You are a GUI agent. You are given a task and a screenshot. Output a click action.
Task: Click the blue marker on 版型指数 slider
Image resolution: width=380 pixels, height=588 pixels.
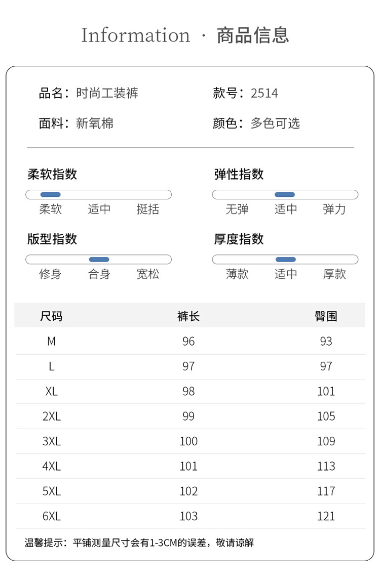[x=99, y=260]
